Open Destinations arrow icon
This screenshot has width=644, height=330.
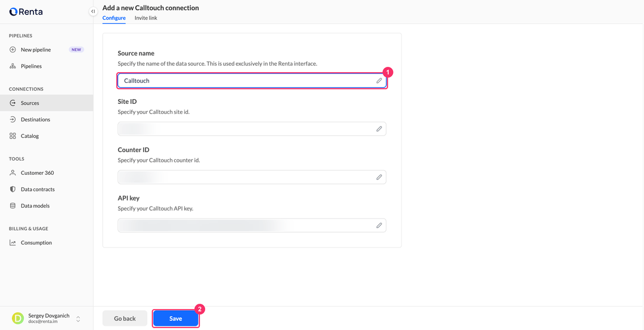coord(13,119)
